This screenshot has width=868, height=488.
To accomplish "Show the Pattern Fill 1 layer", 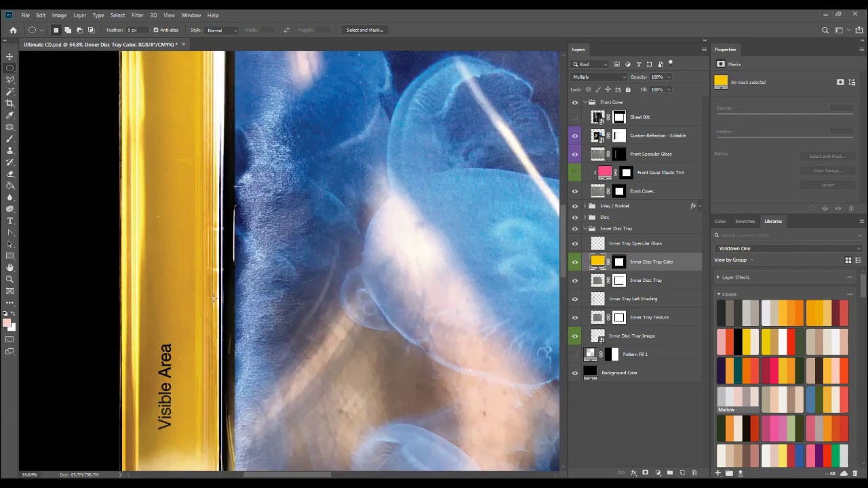I will pos(575,354).
